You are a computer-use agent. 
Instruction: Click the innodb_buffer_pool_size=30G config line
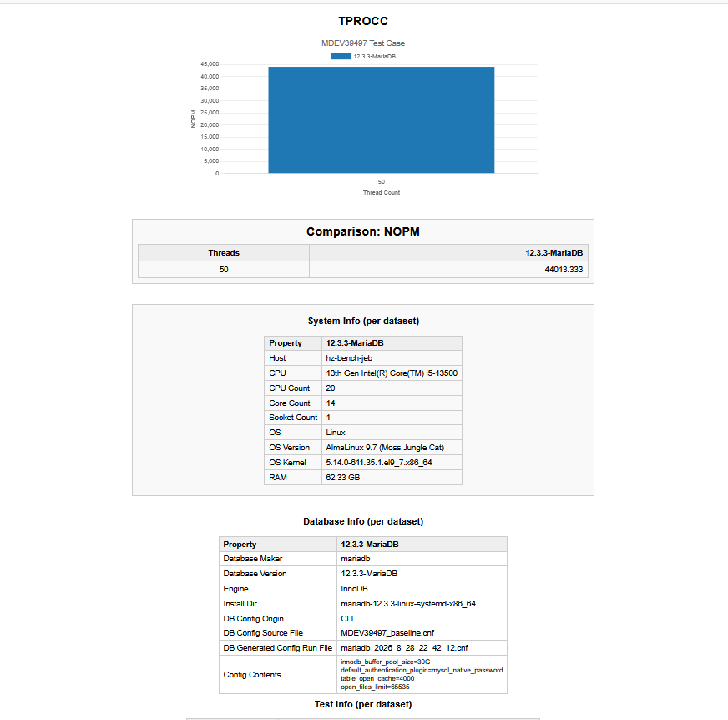tap(386, 662)
